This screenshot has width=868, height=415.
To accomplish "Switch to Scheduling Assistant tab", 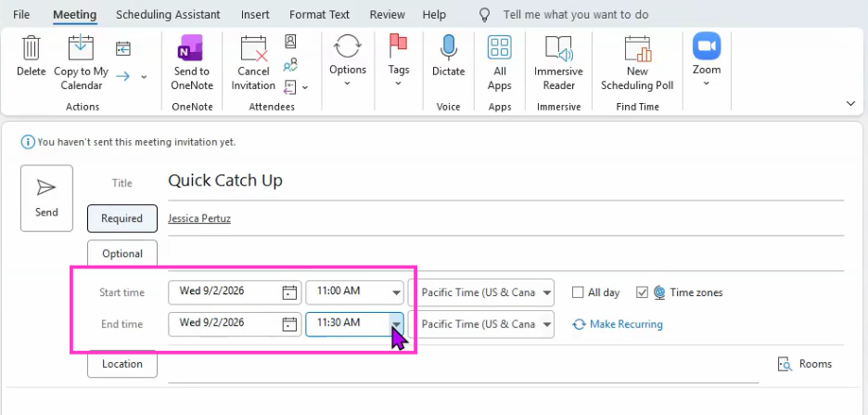I will coord(168,15).
